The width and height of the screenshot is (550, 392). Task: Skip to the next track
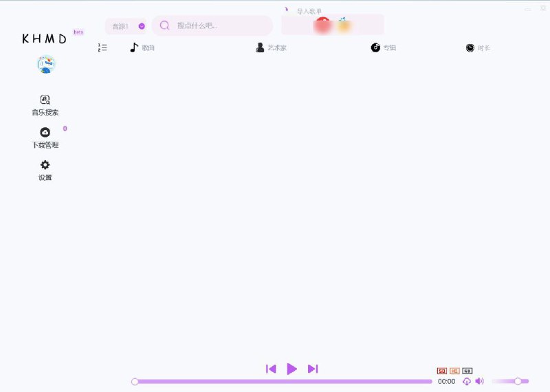313,369
